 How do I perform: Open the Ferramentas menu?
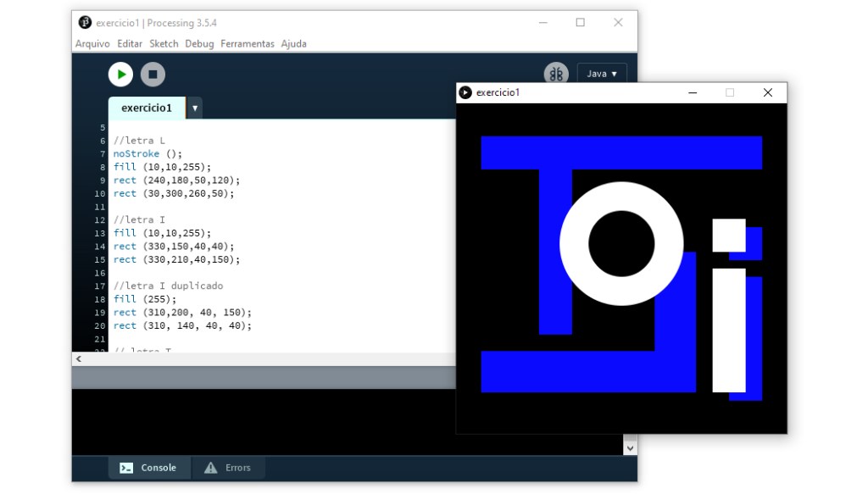(248, 44)
